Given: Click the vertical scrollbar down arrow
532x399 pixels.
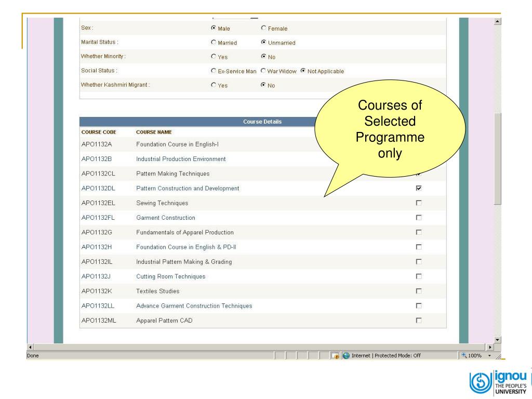Looking at the screenshot, I should (497, 340).
